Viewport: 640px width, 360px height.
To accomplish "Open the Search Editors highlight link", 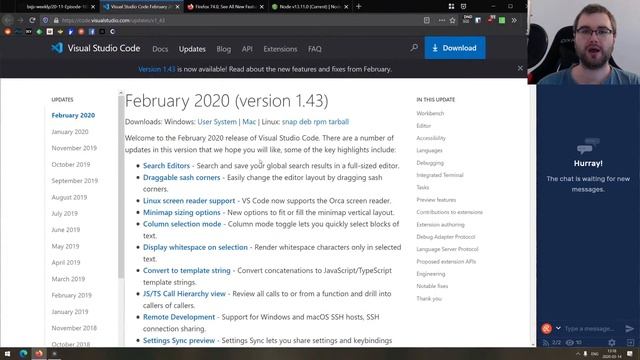I will [166, 165].
